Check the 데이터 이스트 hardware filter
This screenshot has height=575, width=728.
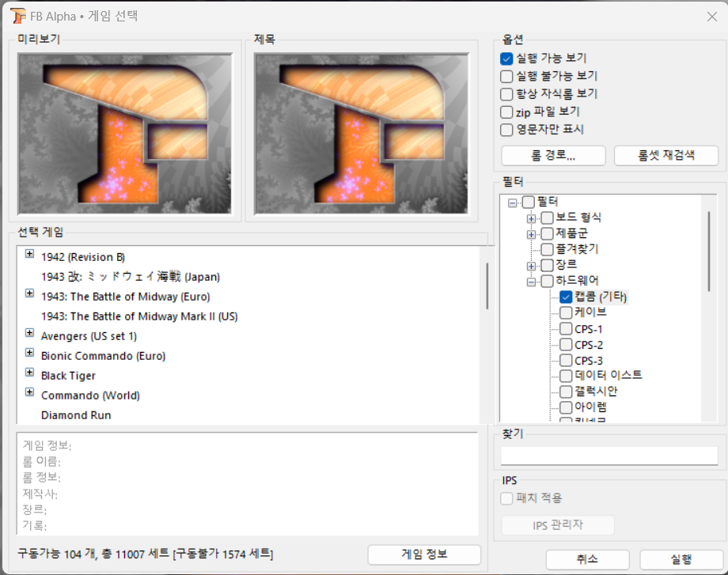pyautogui.click(x=566, y=376)
